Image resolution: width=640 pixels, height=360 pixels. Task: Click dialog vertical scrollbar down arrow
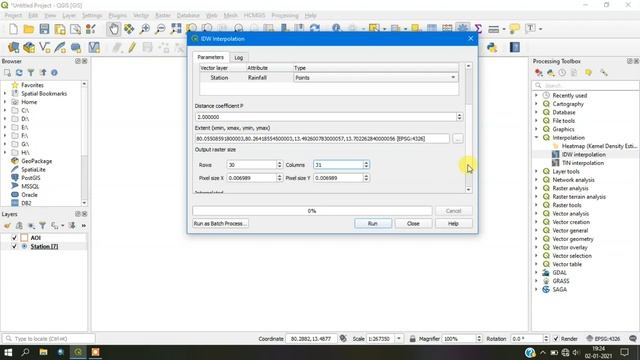[x=468, y=189]
